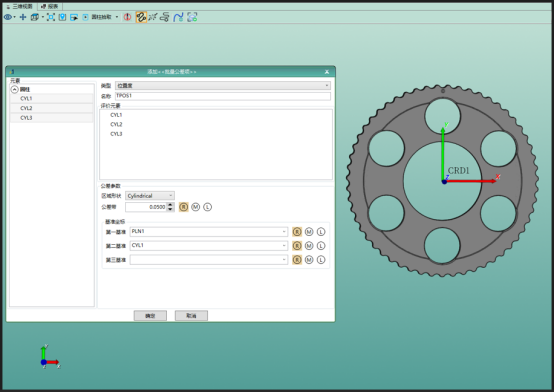Open the dropdown arrow beside the eye icon

14,17
